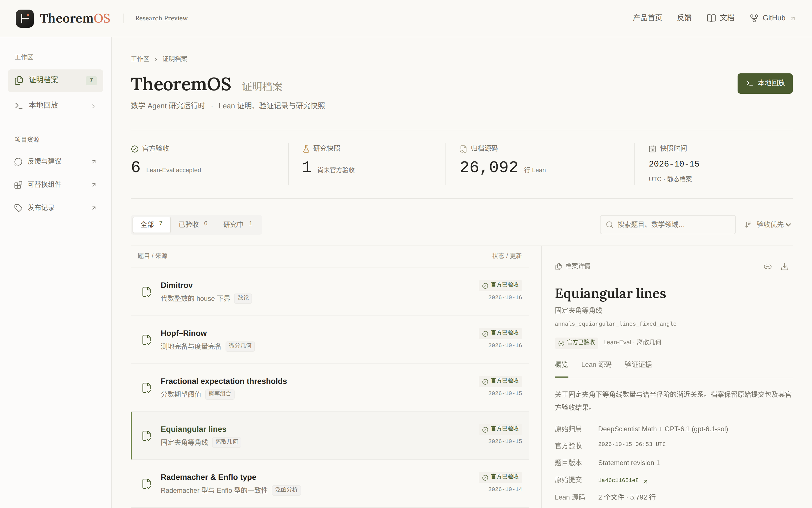The height and width of the screenshot is (508, 812).
Task: Expand the 本地回放 sidebar chevron
Action: 94,106
